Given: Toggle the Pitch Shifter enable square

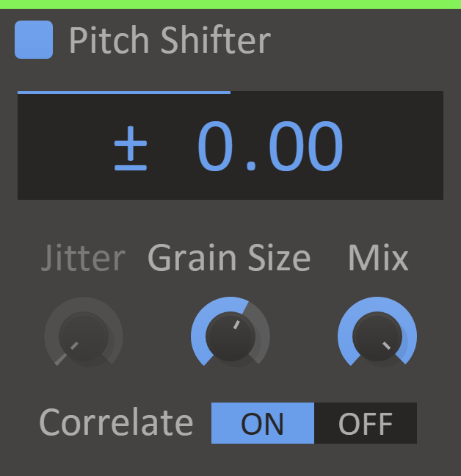Looking at the screenshot, I should (x=34, y=40).
